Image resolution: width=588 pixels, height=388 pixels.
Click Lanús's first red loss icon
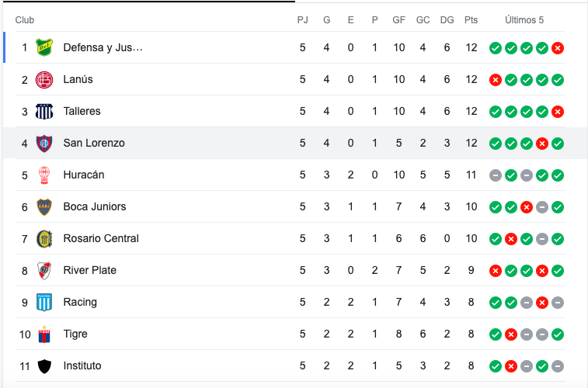point(496,80)
